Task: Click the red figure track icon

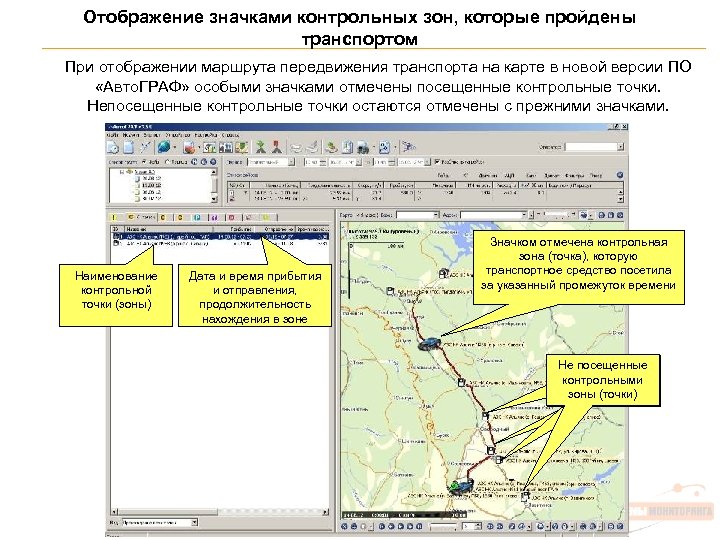Action: coord(276,147)
